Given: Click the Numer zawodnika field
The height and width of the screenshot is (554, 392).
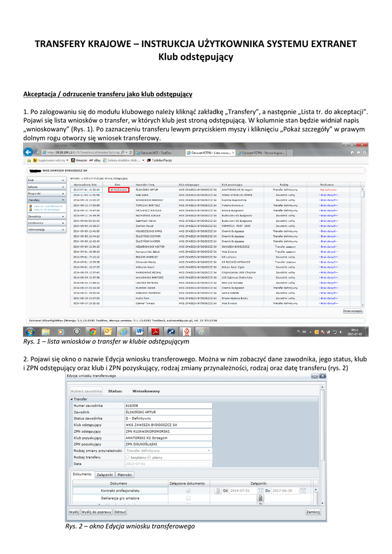Looking at the screenshot, I should 168,405.
